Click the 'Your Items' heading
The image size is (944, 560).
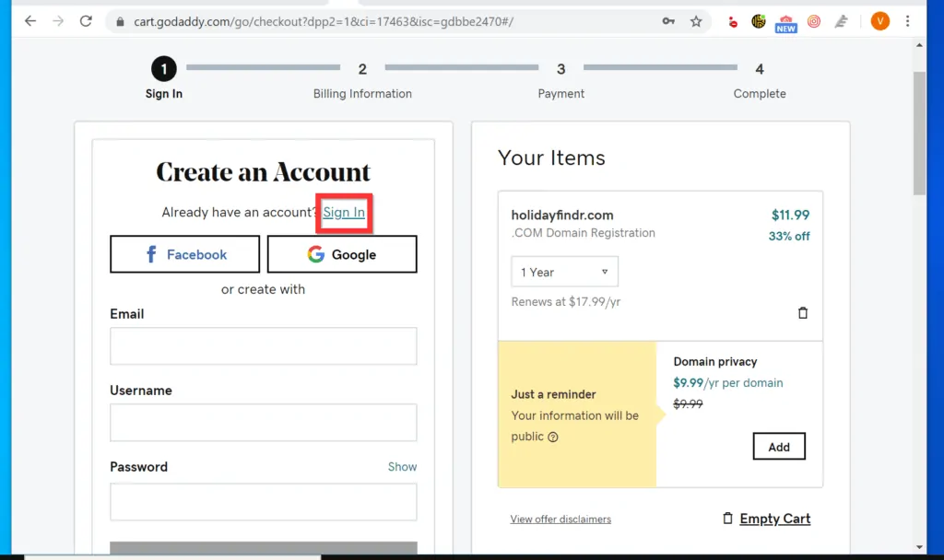tap(551, 157)
